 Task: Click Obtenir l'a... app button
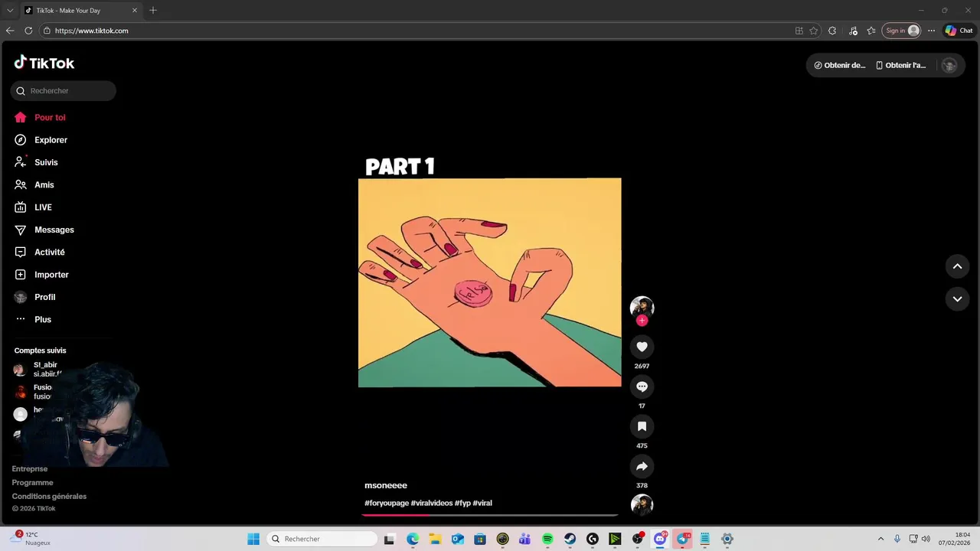click(x=901, y=65)
